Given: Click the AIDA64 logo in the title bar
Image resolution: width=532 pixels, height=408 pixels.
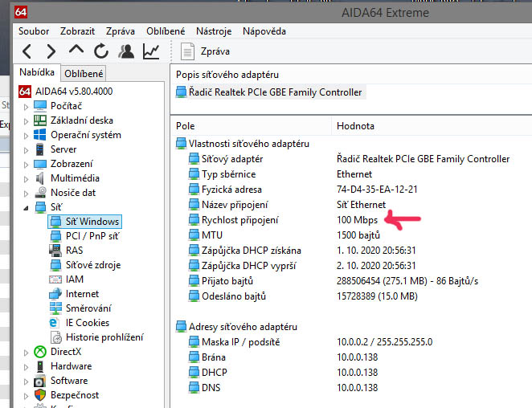Looking at the screenshot, I should point(21,12).
